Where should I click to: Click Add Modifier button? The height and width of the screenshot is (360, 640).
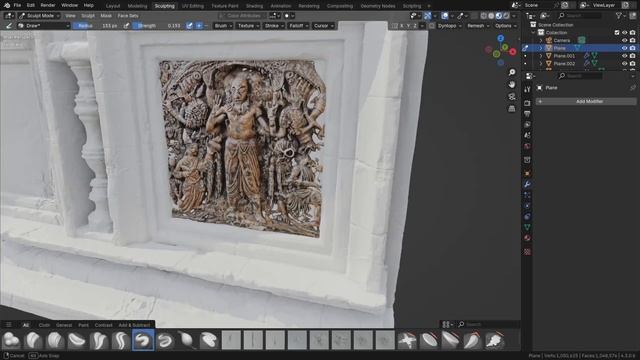pos(586,101)
